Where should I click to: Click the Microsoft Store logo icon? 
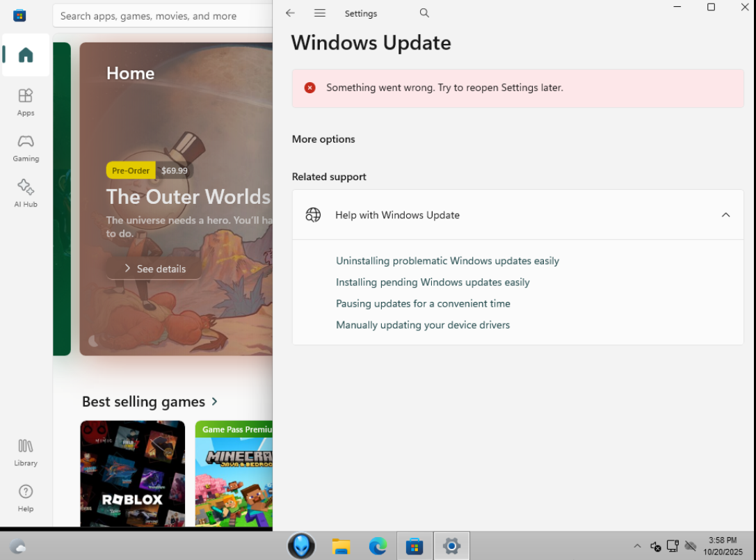pos(19,15)
